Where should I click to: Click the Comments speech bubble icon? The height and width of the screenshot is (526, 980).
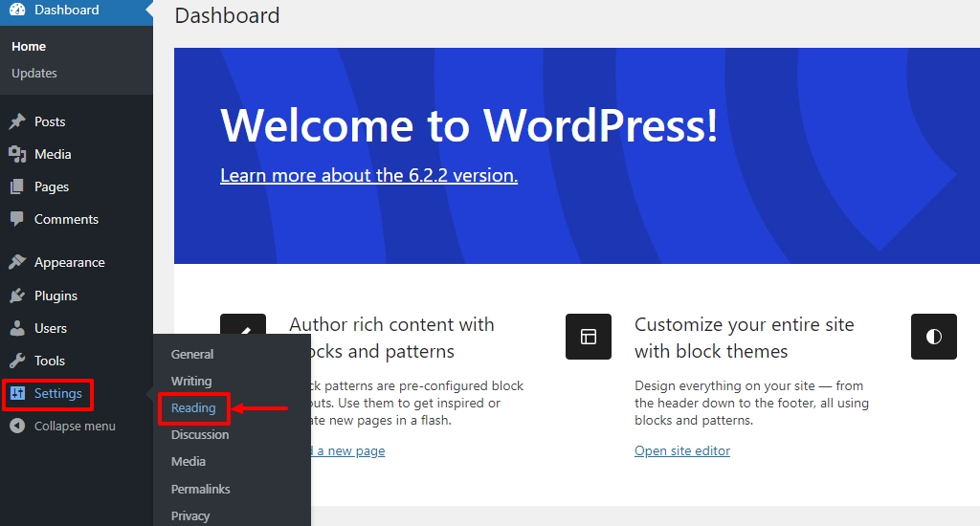pyautogui.click(x=17, y=219)
